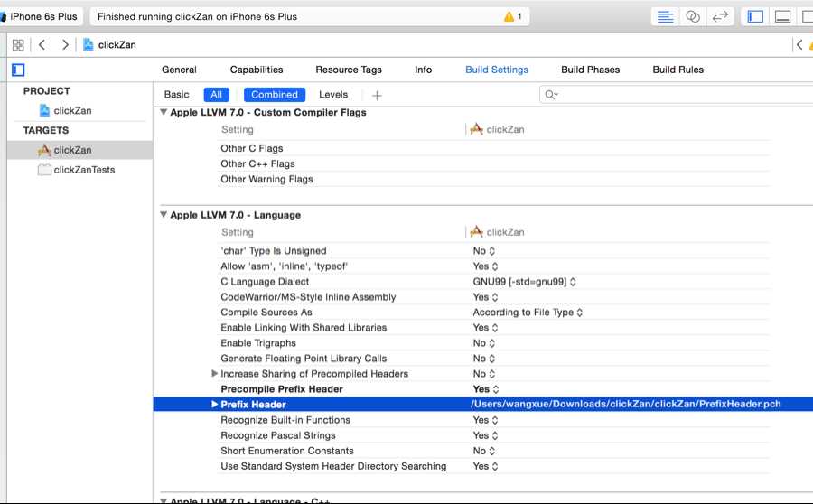Screen dimensions: 813x504
Task: Click clickZan name in jump bar
Action: point(117,45)
